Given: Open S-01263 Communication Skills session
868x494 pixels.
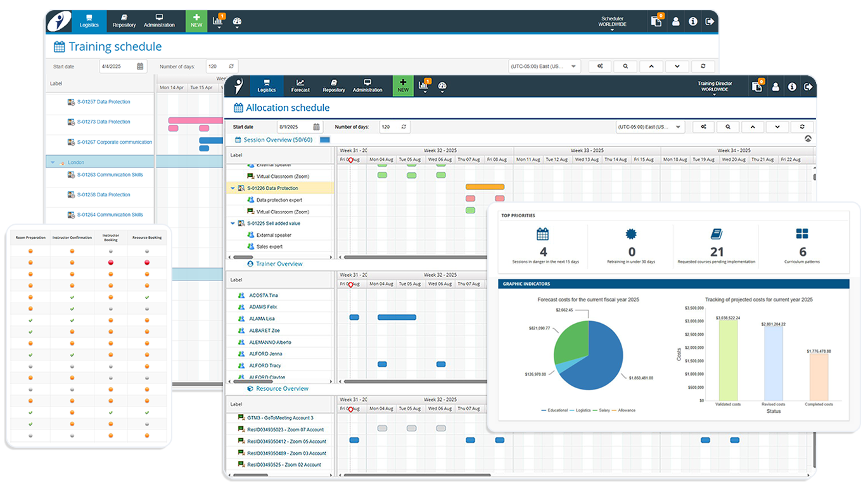Looking at the screenshot, I should coord(110,175).
